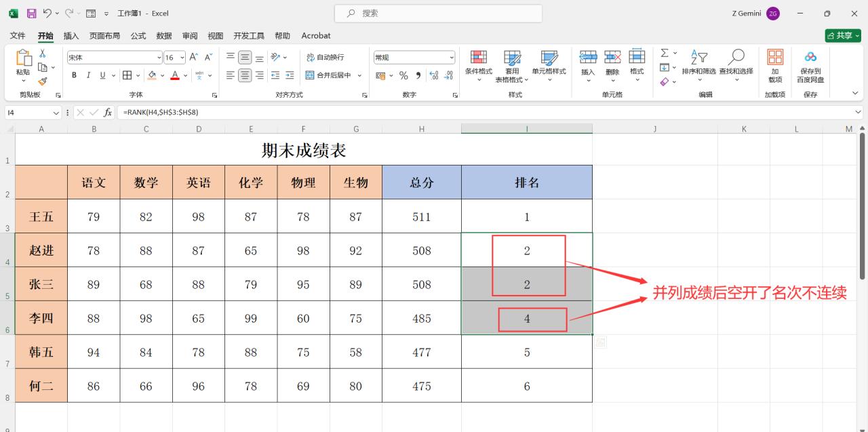This screenshot has width=868, height=432.
Task: Open 查找和选择 magnifier tool
Action: coord(736,57)
